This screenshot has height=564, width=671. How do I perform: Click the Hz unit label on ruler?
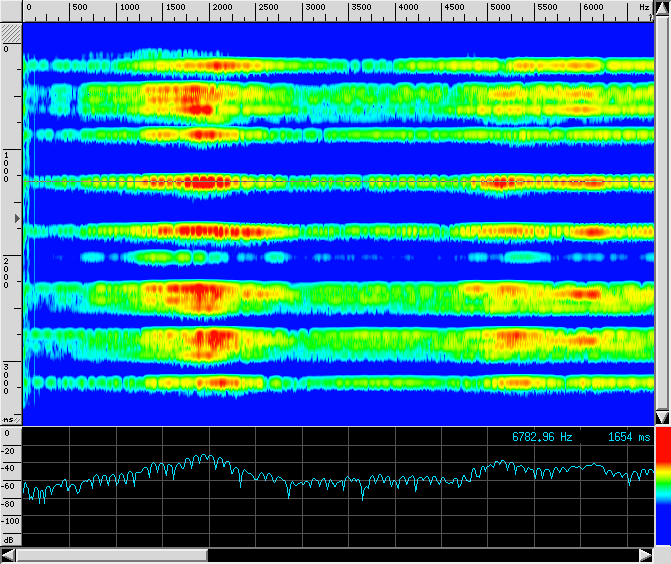(x=643, y=8)
